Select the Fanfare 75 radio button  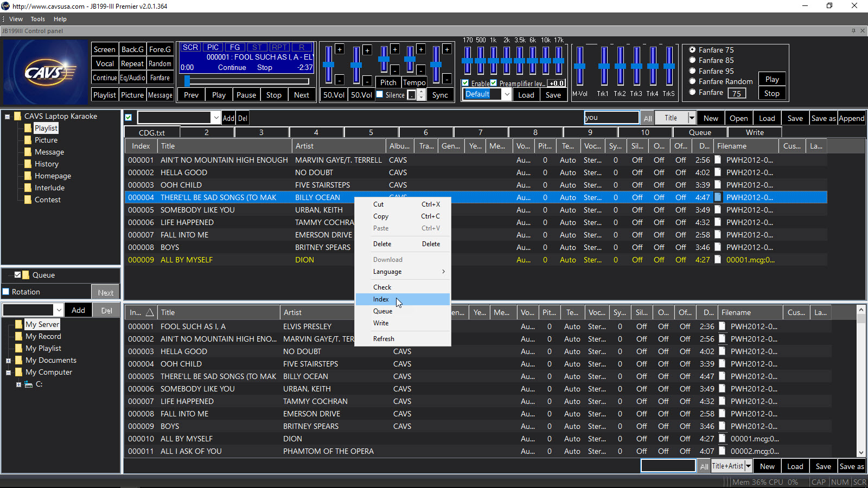tap(692, 49)
